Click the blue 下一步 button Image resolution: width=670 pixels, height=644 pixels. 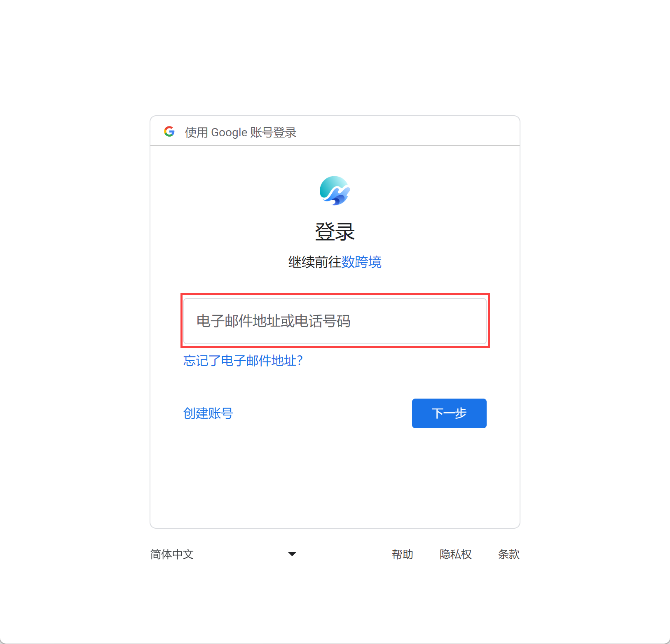click(449, 413)
